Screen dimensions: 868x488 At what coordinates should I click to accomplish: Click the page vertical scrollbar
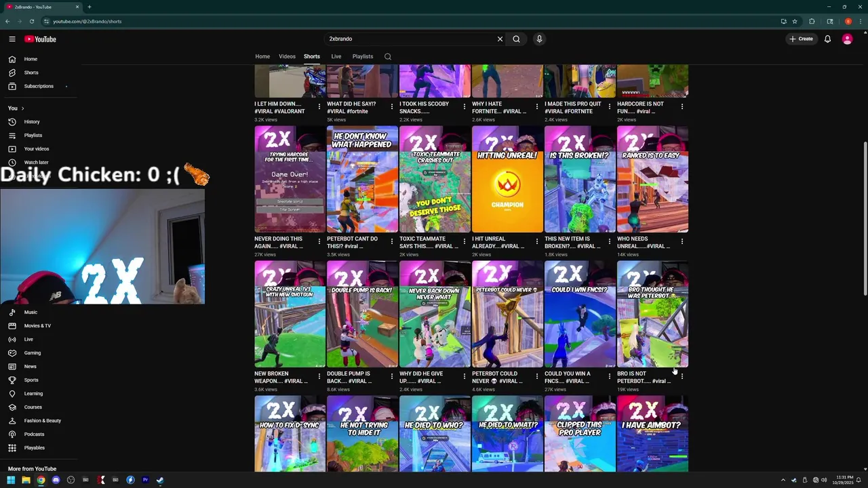[x=864, y=218]
